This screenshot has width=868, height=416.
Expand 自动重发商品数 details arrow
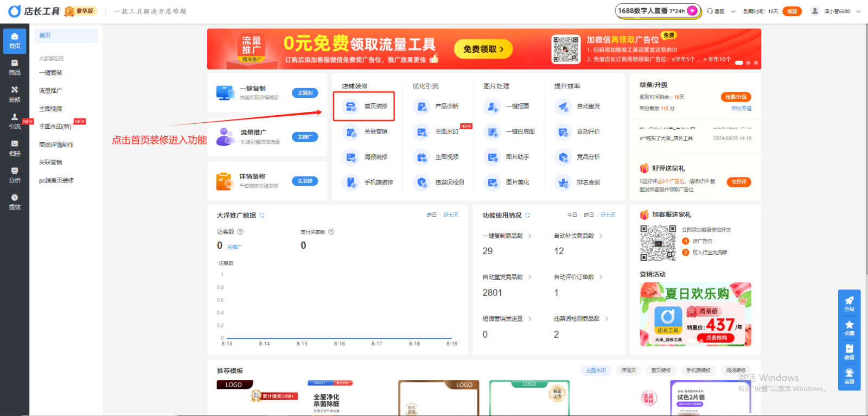[530, 277]
